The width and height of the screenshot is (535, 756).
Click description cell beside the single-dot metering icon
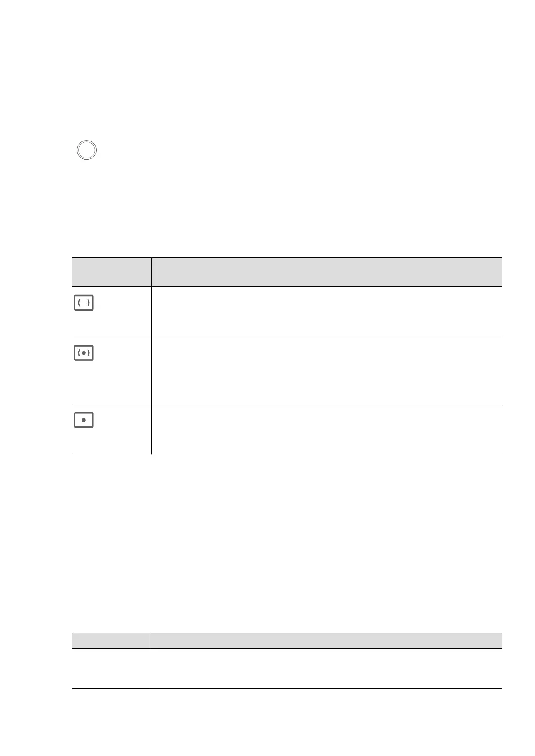326,429
